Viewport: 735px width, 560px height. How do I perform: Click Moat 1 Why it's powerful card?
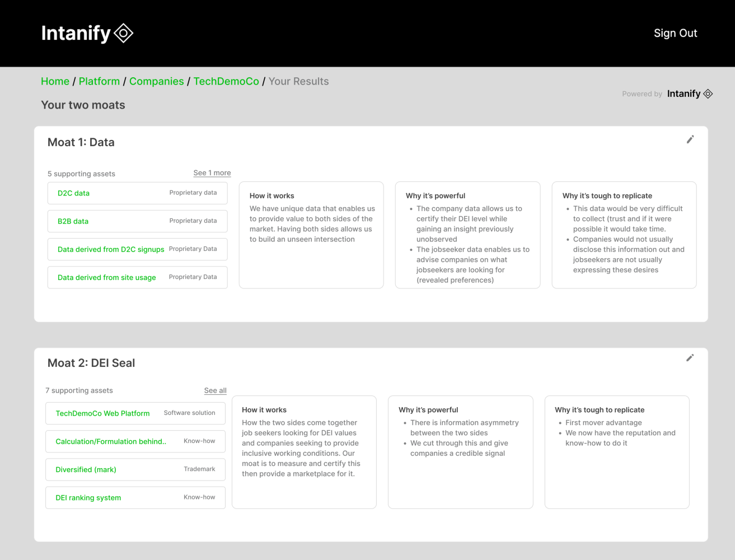[x=467, y=235]
